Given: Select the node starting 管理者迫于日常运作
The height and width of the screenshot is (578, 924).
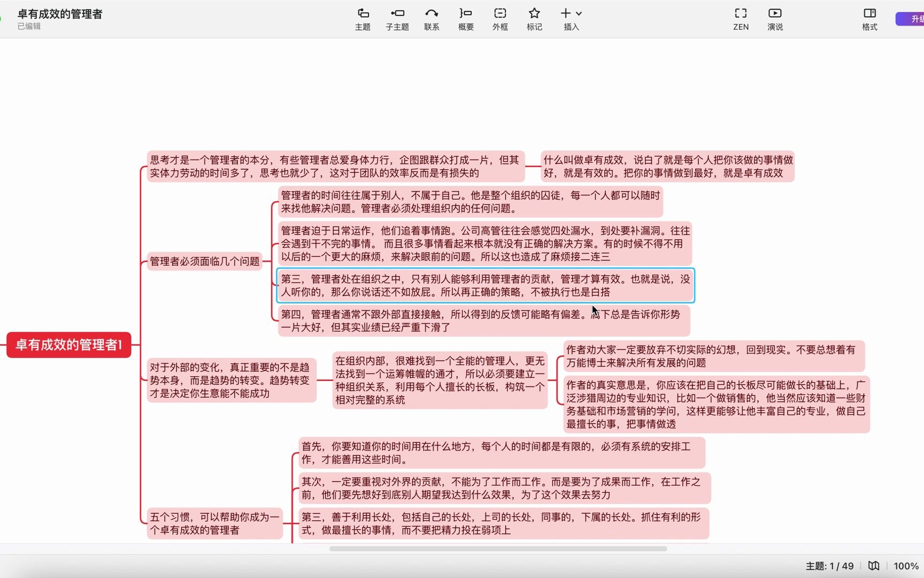Looking at the screenshot, I should click(x=485, y=244).
